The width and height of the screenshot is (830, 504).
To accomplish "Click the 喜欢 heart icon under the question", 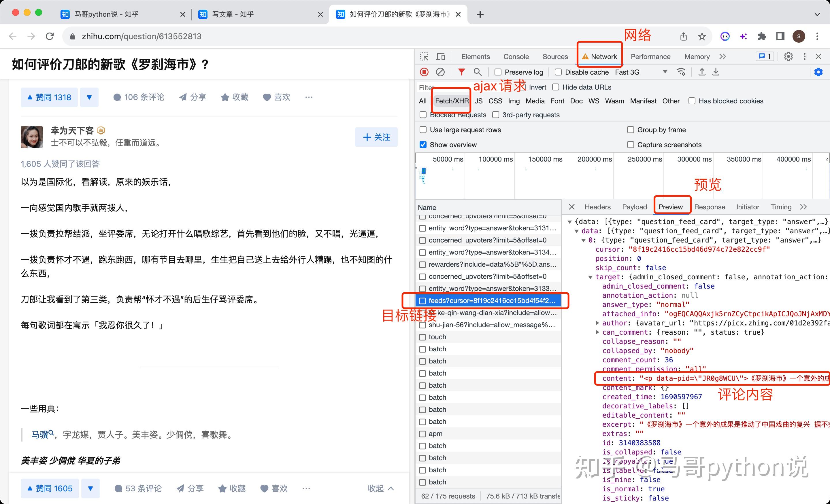I will (x=267, y=97).
